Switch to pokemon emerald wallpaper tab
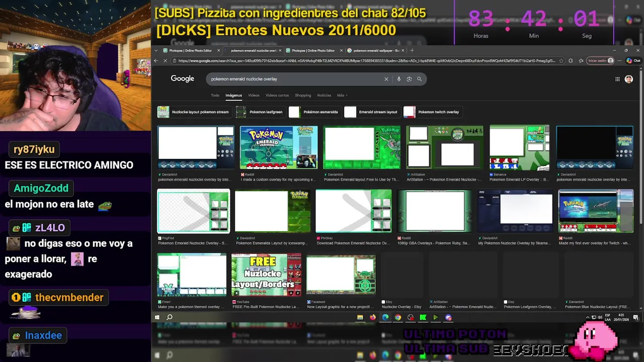644x362 pixels. pyautogui.click(x=376, y=50)
